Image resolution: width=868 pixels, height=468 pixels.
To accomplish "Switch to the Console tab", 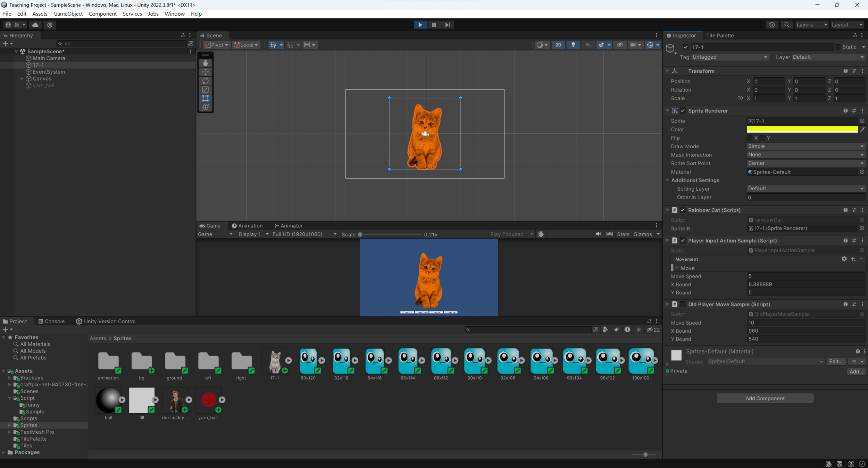I will [x=51, y=321].
